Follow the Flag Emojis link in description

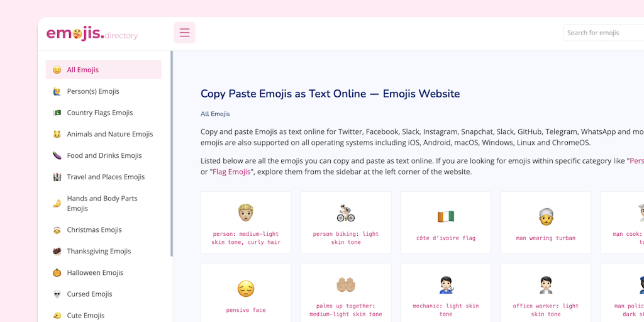(231, 172)
